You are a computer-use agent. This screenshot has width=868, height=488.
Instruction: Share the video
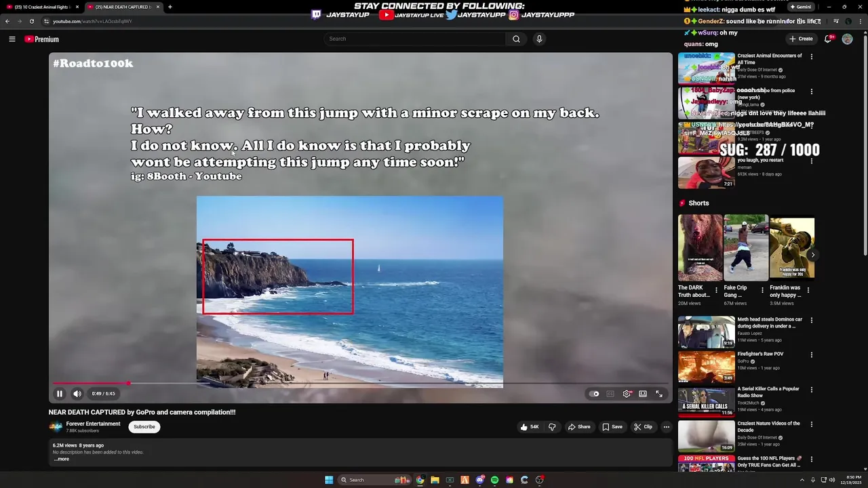pos(579,427)
